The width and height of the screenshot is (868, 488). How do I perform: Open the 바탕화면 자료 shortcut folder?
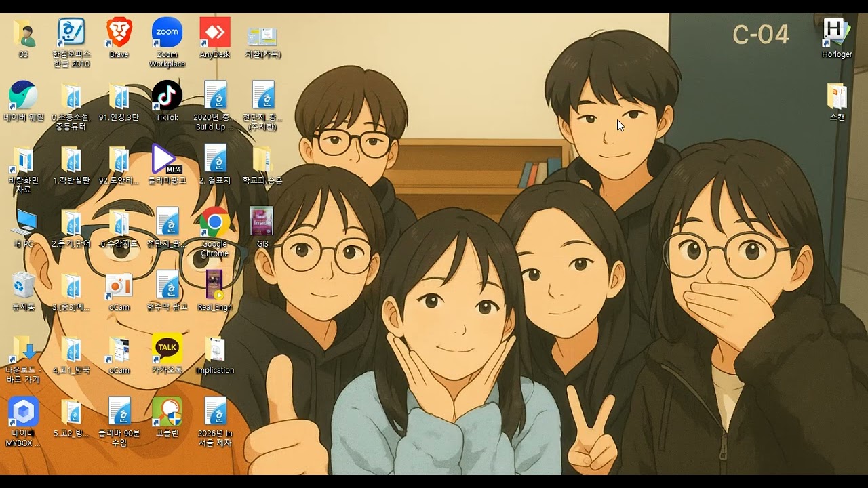24,169
